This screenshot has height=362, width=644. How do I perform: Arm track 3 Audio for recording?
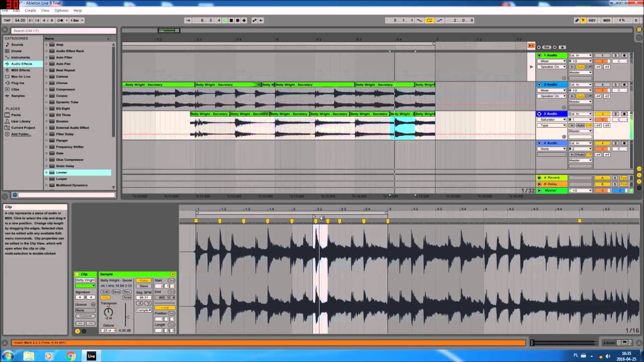coord(624,114)
